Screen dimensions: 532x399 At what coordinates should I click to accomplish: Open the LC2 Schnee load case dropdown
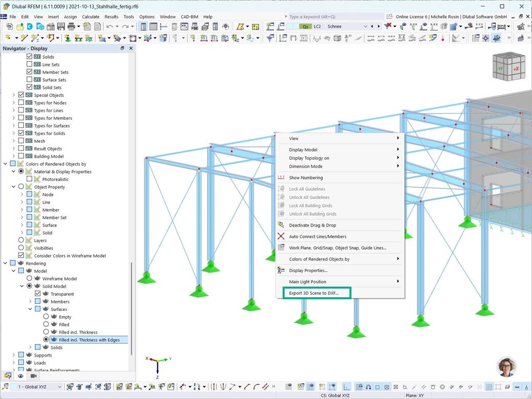click(x=366, y=26)
